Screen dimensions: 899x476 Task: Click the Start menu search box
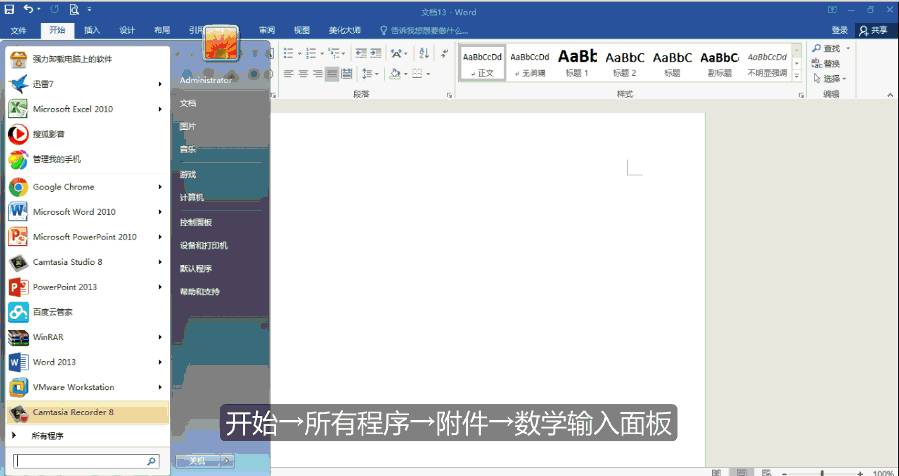pyautogui.click(x=86, y=461)
